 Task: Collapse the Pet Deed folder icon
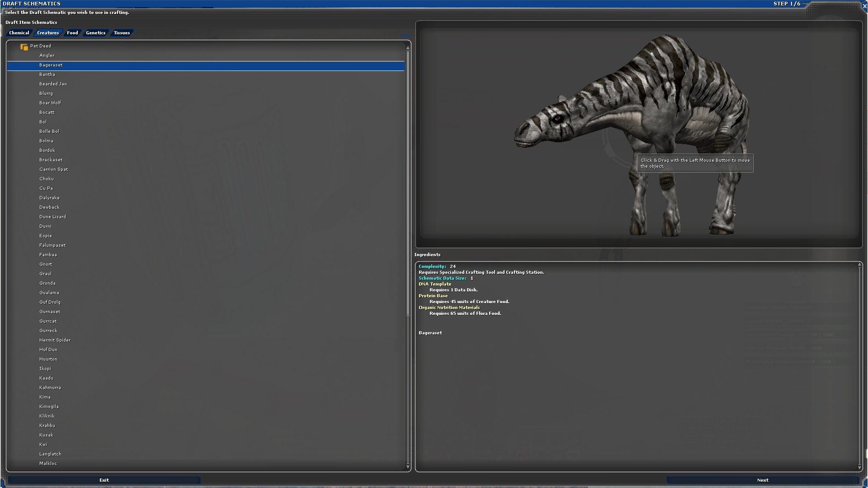tap(24, 47)
